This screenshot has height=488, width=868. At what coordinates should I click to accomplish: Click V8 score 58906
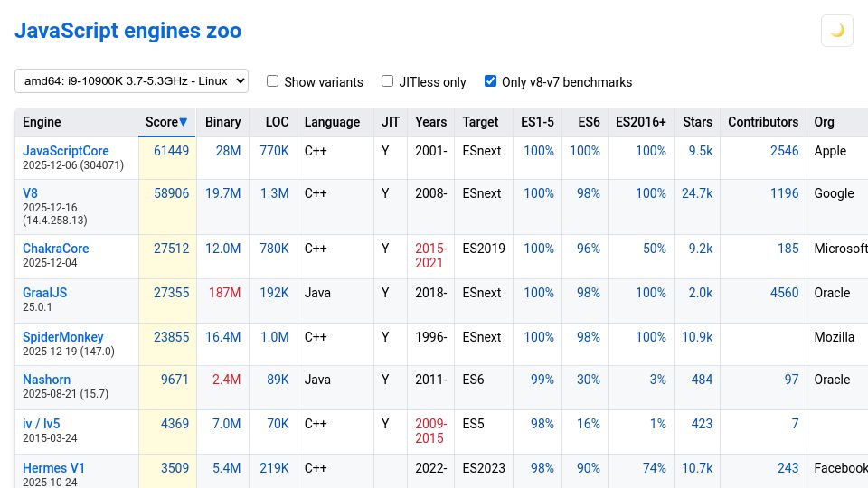(171, 193)
